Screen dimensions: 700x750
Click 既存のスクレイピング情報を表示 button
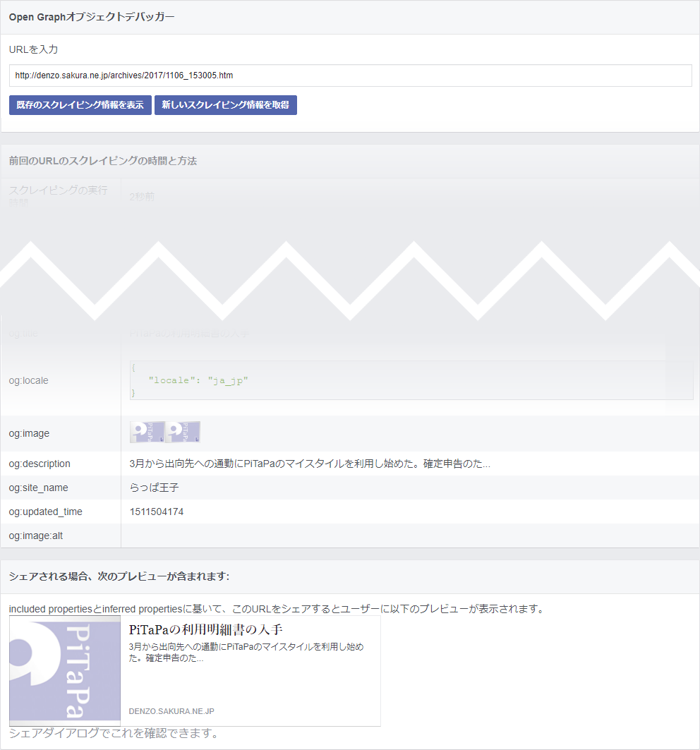click(x=80, y=105)
